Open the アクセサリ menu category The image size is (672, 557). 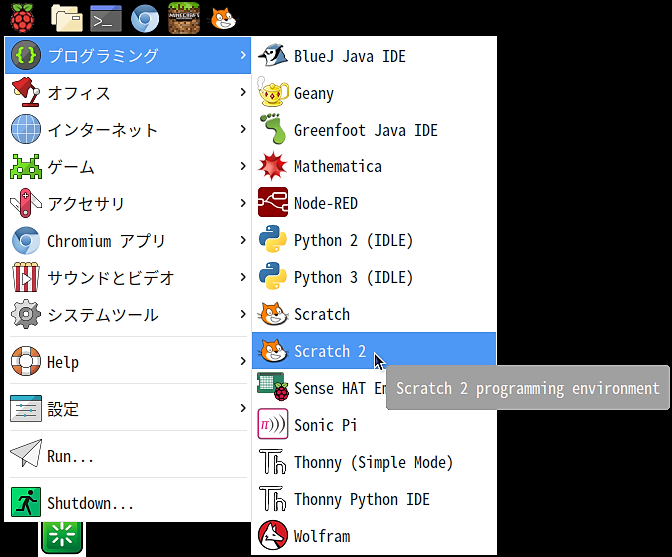[128, 203]
